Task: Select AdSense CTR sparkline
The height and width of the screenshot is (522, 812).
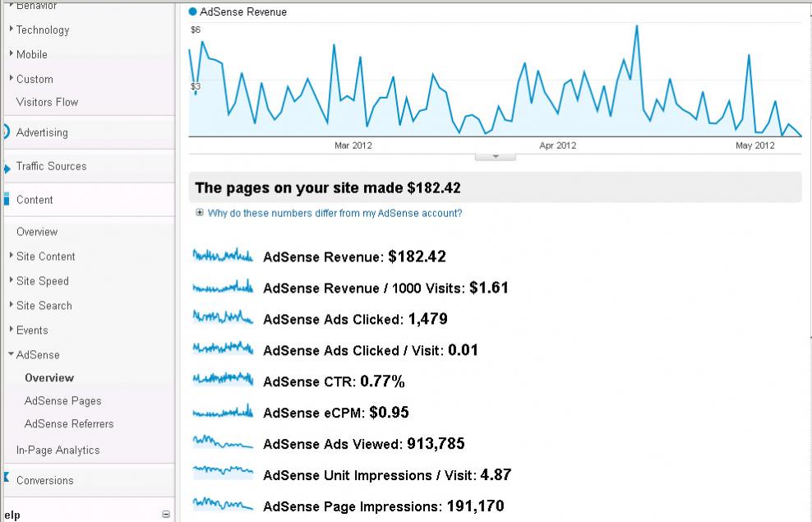Action: (x=223, y=380)
